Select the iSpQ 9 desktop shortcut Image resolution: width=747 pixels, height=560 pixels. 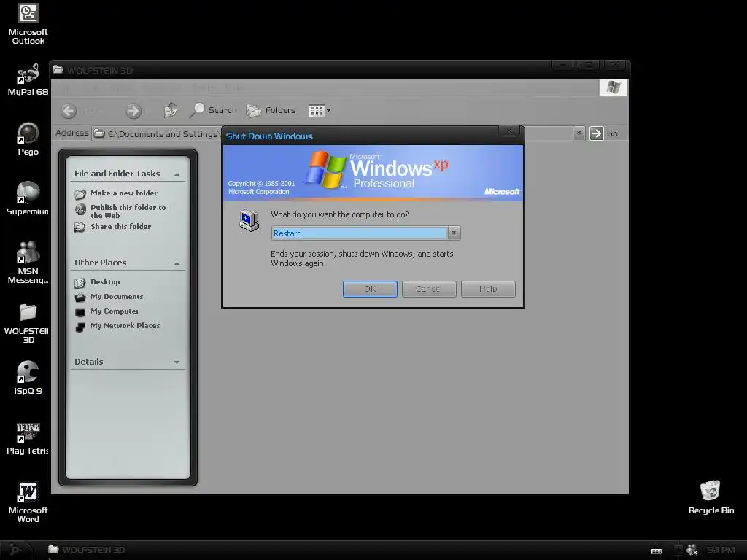28,378
